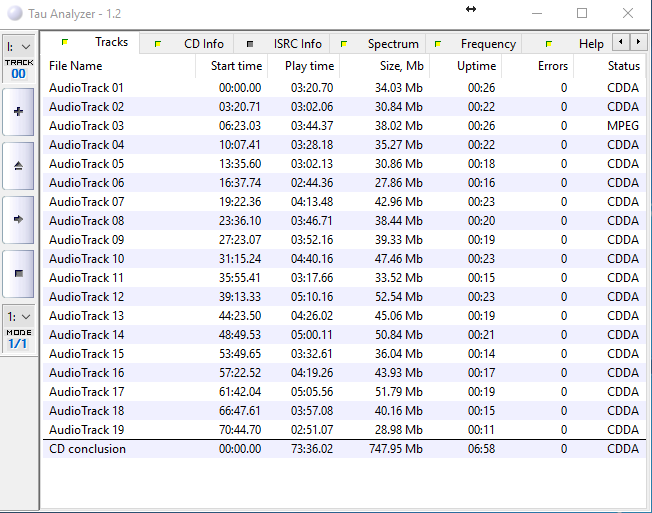Select the AudioTrack 13 row
Image resolution: width=652 pixels, height=513 pixels.
point(344,316)
